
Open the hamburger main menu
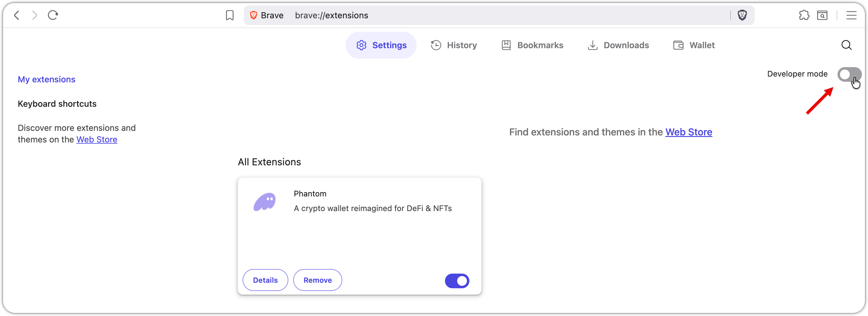[851, 15]
